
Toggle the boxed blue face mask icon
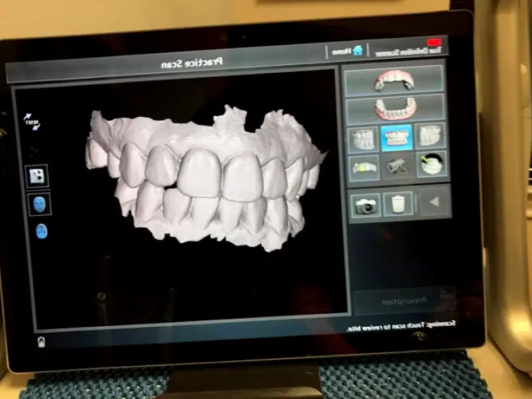coord(39,204)
